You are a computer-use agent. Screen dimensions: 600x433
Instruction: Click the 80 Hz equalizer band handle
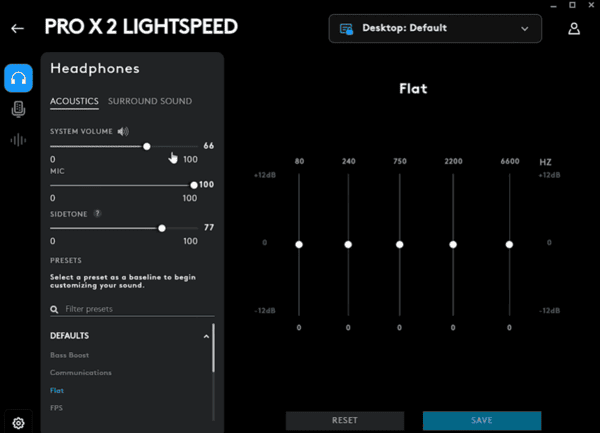[299, 244]
